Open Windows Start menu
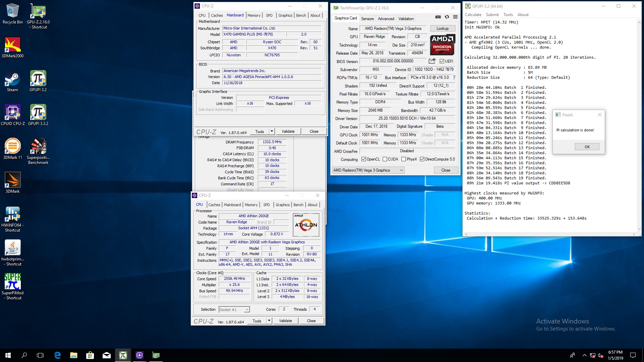The image size is (644, 362). click(8, 355)
